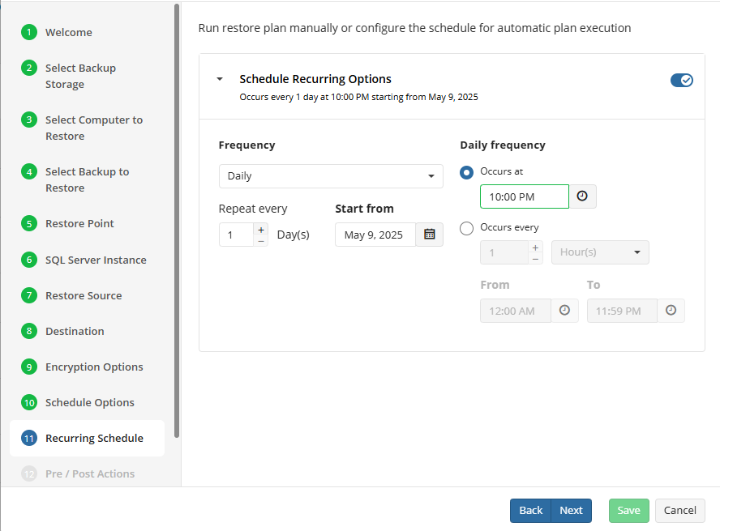
Task: Click the Back button
Action: click(x=530, y=510)
